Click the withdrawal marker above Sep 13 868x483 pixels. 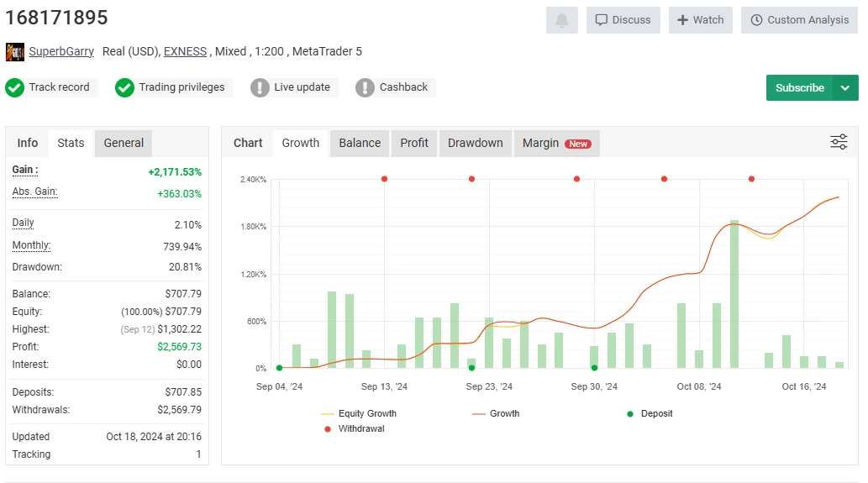(x=384, y=179)
